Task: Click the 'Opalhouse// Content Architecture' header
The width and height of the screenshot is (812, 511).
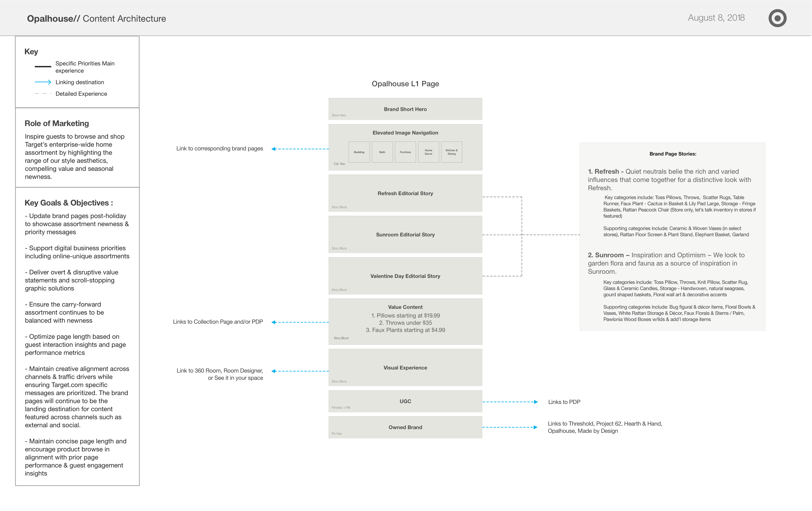Action: click(96, 19)
